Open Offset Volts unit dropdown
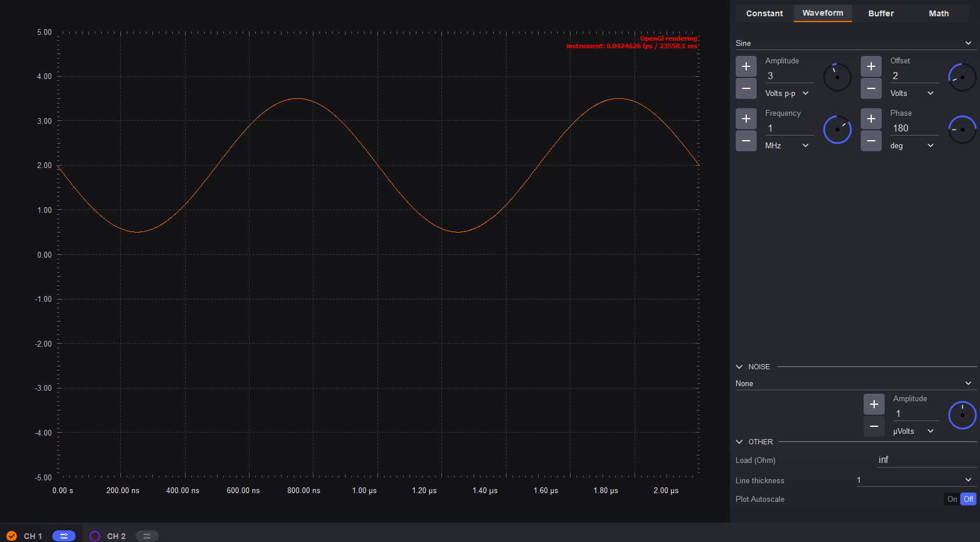Image resolution: width=980 pixels, height=542 pixels. 912,93
